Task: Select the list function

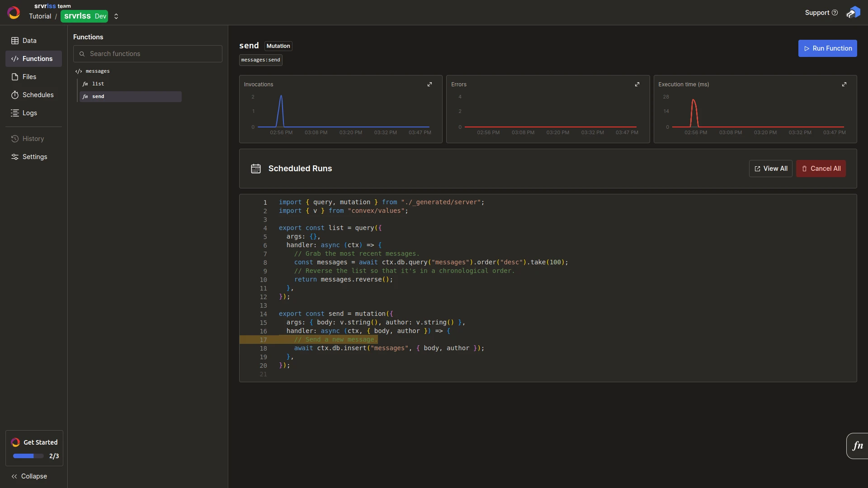Action: point(131,84)
